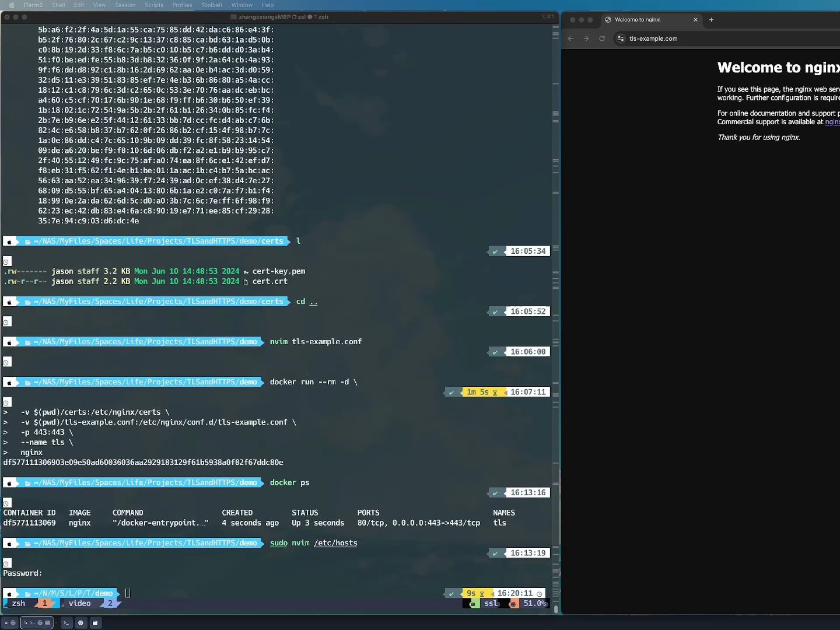
Task: Click the clock icon next to 16:20:11
Action: click(x=540, y=593)
